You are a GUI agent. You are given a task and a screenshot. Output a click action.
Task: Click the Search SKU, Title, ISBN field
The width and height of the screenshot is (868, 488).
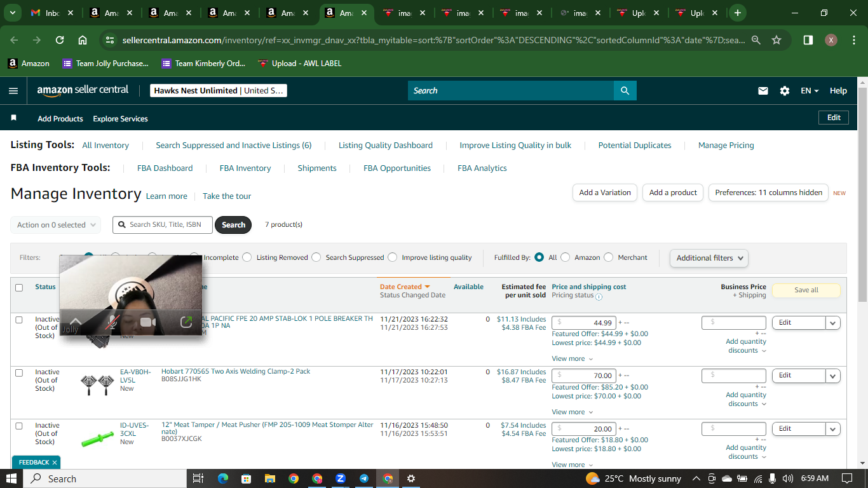[163, 225]
